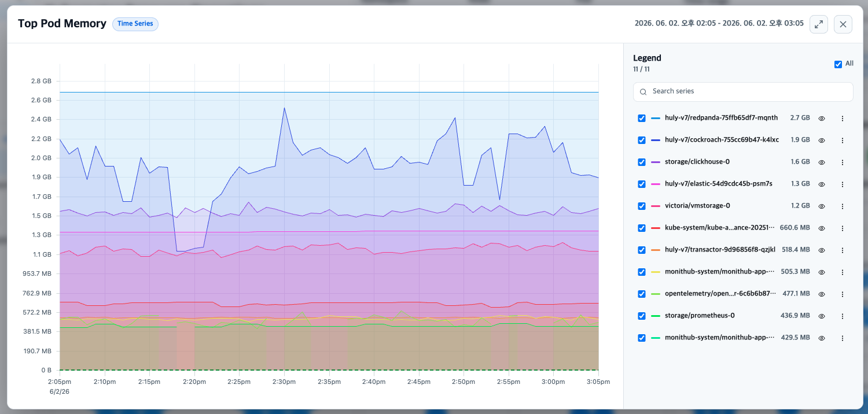Viewport: 868px width, 414px height.
Task: Close the Top Pod Memory dialog
Action: coord(843,24)
